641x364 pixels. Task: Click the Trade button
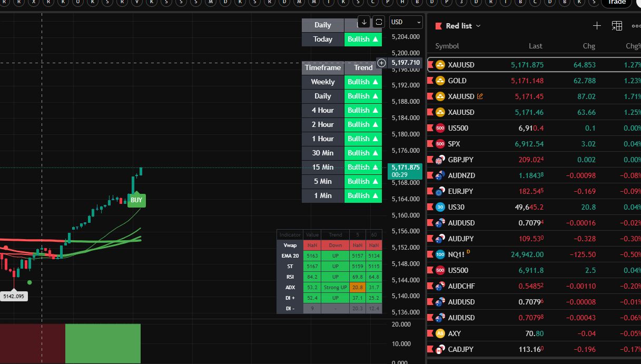click(616, 3)
